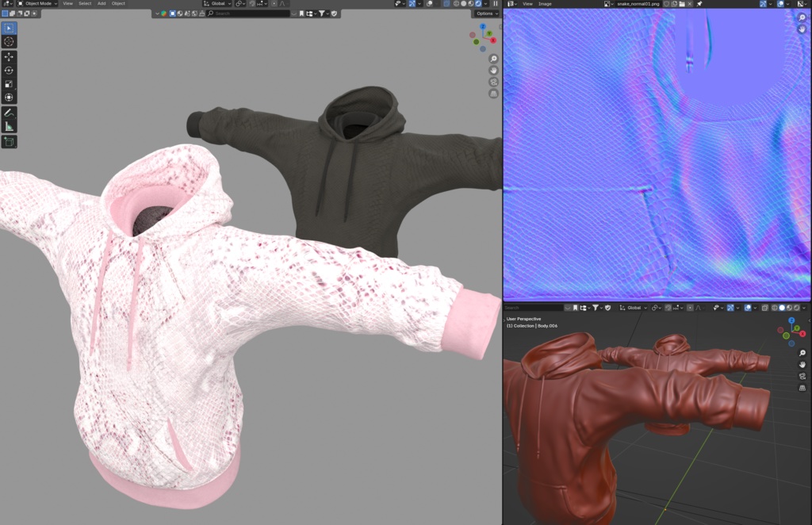Toggle snapping magnet in lower-right viewport header
812x525 pixels.
(668, 308)
